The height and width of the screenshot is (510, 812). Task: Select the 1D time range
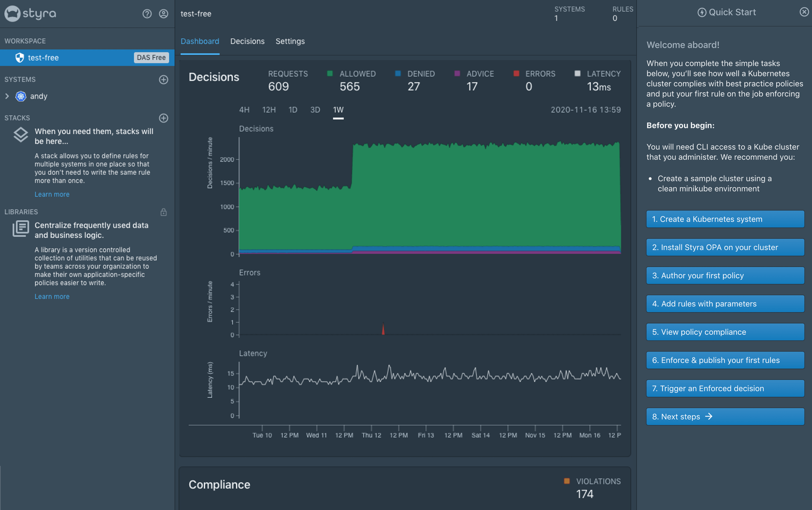pos(293,110)
